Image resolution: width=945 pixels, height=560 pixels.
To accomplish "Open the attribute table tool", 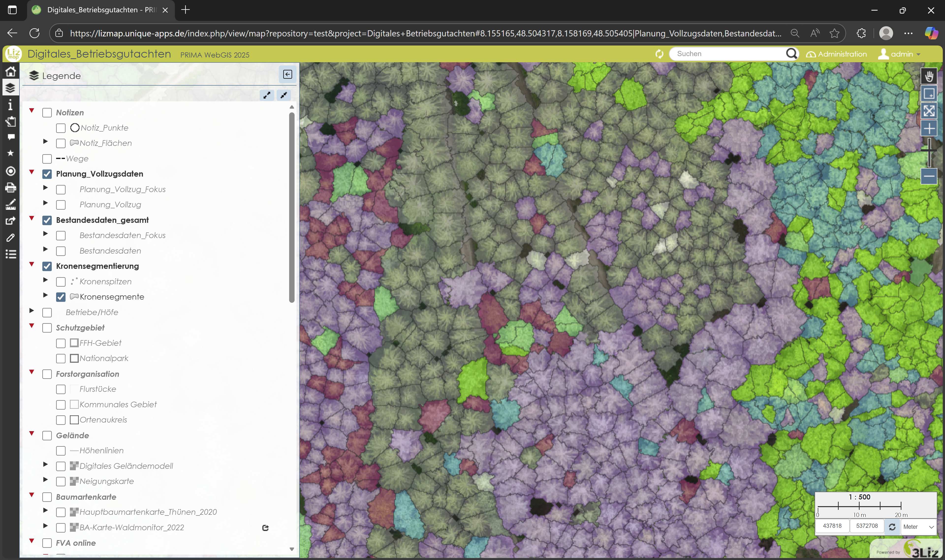I will click(11, 254).
